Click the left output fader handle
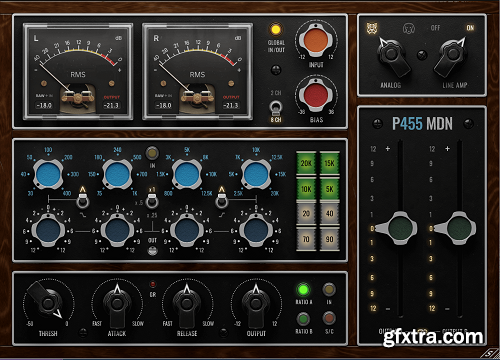The width and height of the screenshot is (500, 360). tap(397, 228)
